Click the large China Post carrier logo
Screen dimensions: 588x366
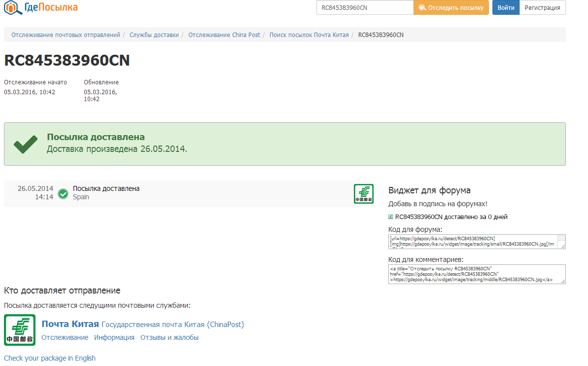point(20,330)
